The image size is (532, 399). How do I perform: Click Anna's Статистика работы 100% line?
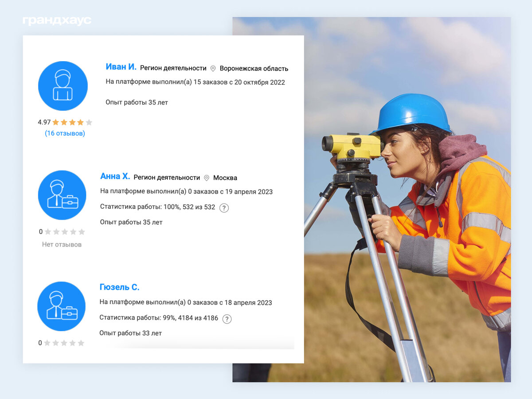point(157,207)
